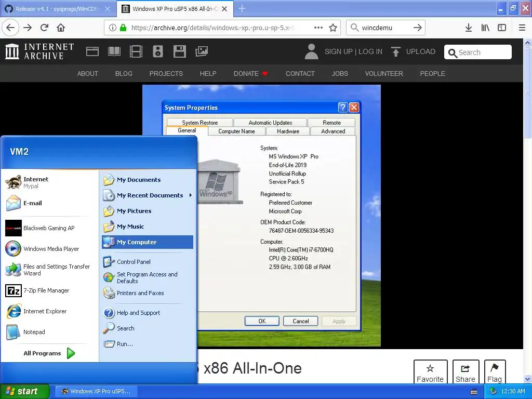The width and height of the screenshot is (532, 399).
Task: Open the browser downloads panel
Action: click(468, 28)
